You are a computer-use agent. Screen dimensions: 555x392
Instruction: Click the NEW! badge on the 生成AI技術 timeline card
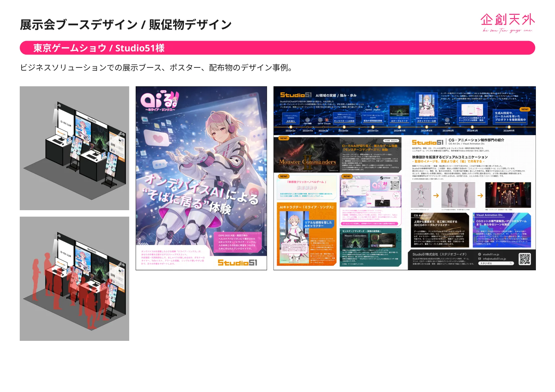click(525, 109)
